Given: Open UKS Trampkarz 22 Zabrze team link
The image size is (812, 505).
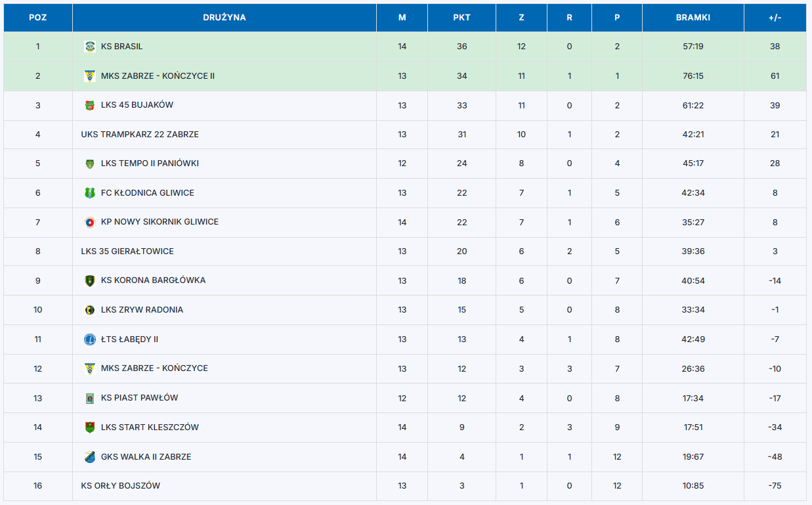Looking at the screenshot, I should [140, 135].
